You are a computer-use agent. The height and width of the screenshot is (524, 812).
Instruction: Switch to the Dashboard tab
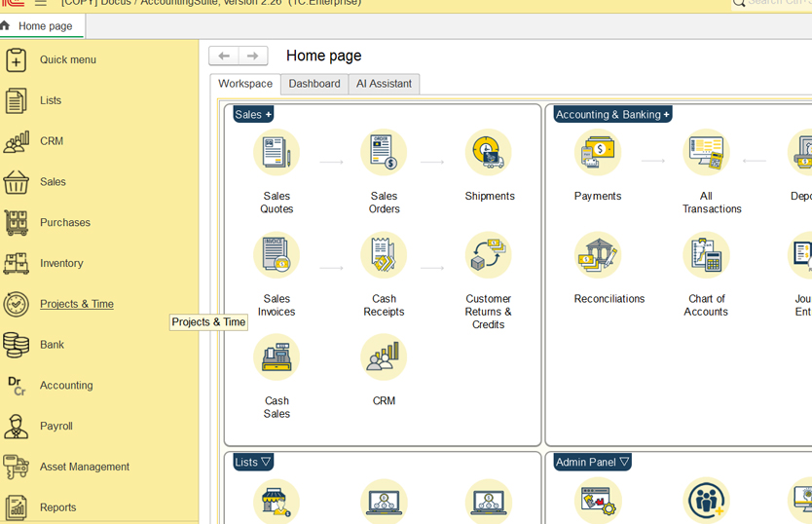click(x=314, y=84)
